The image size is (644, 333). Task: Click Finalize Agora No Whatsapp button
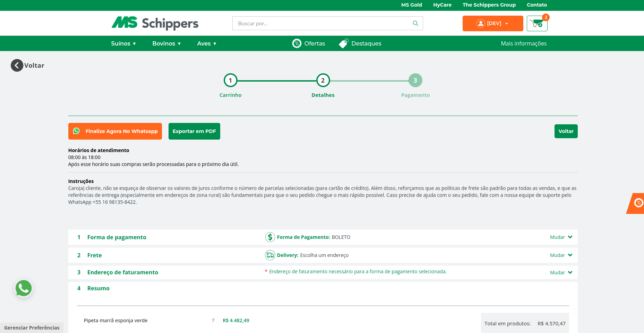coord(115,131)
